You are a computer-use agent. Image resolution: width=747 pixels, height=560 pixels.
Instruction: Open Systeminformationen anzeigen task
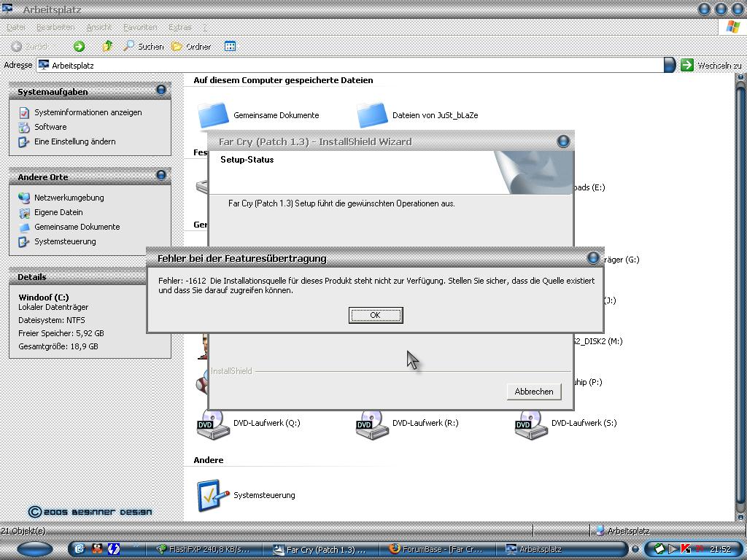(80, 112)
